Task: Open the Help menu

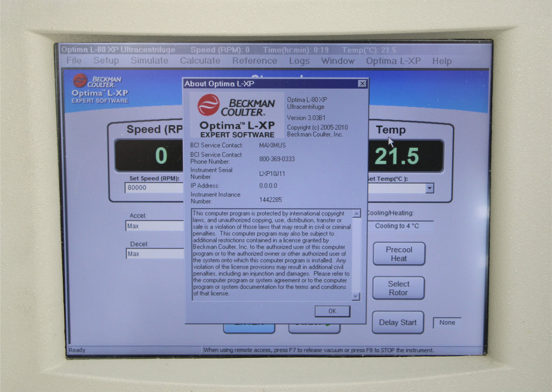Action: click(442, 61)
